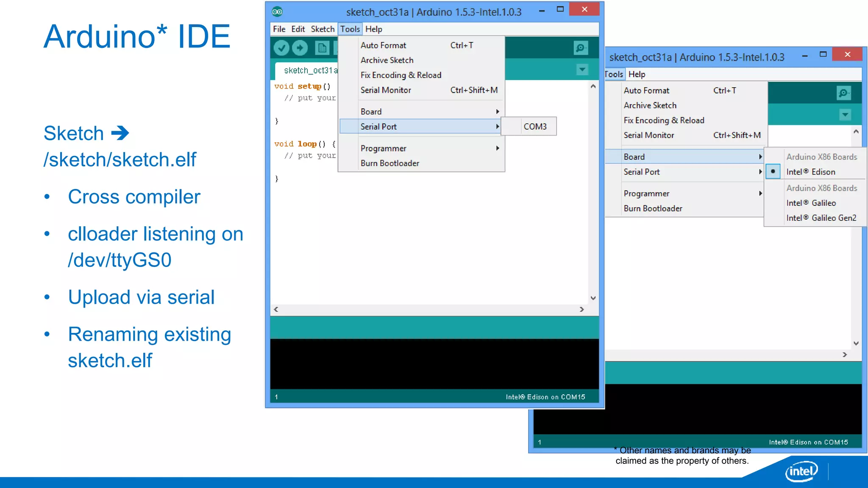This screenshot has height=488, width=868.
Task: Choose Archive Sketch in right window menu
Action: click(686, 105)
